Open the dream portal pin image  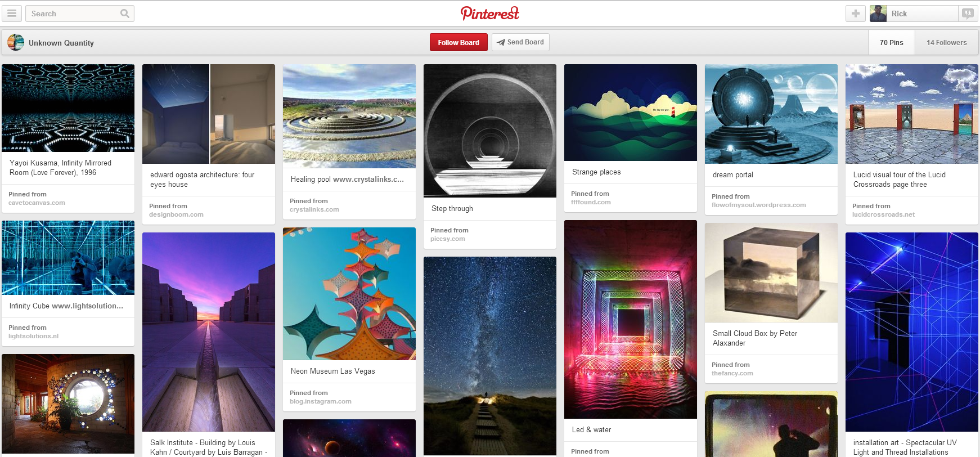(x=771, y=114)
